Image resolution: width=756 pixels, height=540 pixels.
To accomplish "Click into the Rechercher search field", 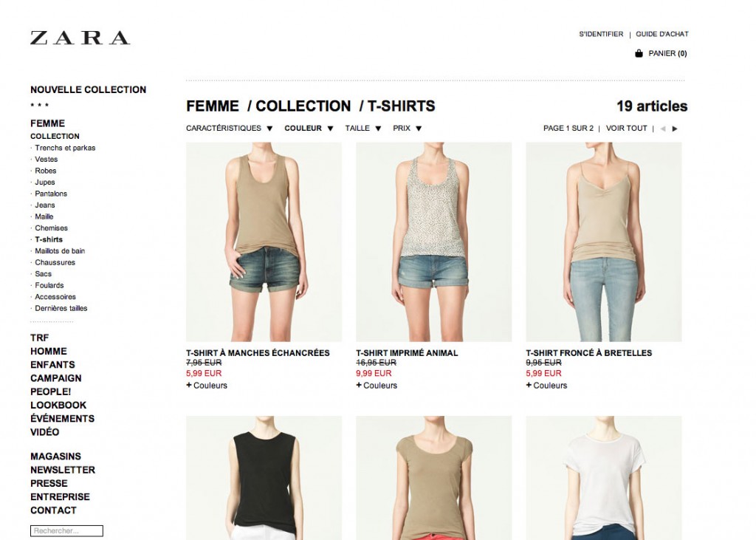I will (66, 530).
